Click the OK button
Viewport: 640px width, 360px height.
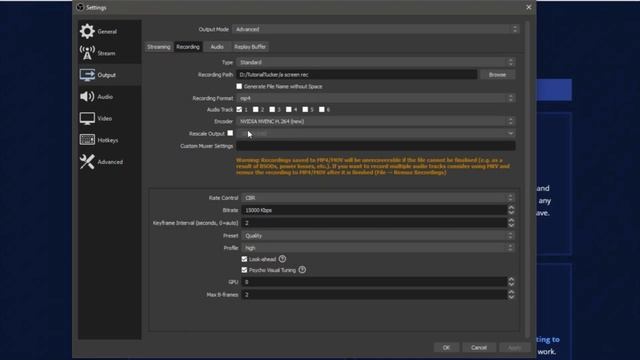[x=446, y=348]
